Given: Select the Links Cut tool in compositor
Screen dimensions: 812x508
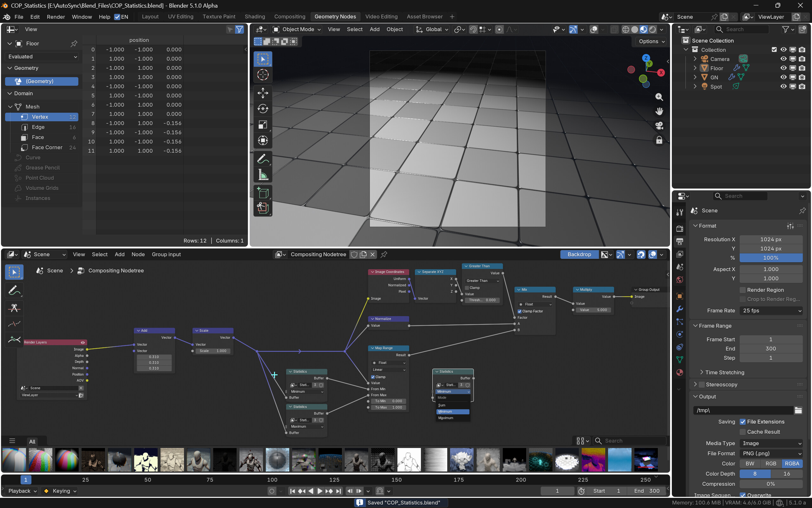Looking at the screenshot, I should pos(14,308).
